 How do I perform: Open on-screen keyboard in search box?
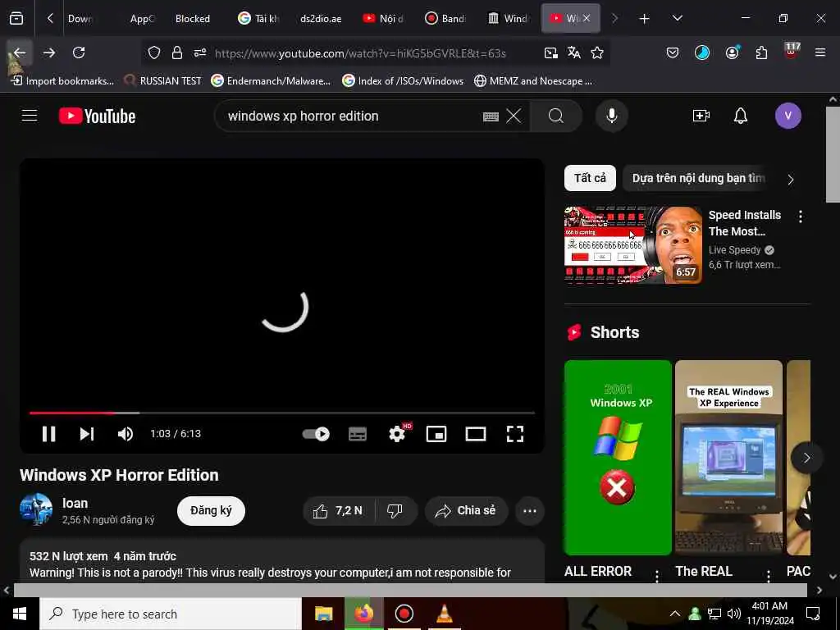tap(491, 116)
